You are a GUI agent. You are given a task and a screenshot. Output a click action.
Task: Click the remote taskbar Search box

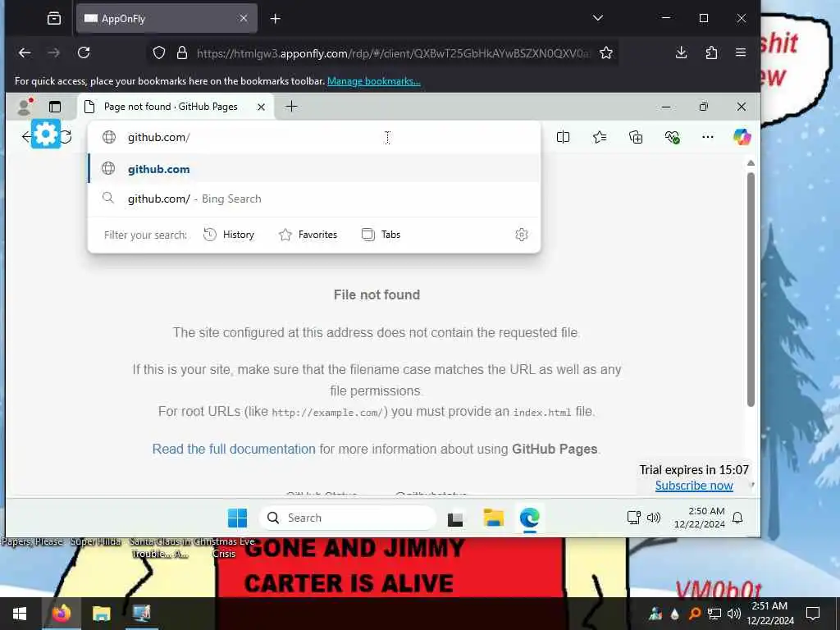348,518
